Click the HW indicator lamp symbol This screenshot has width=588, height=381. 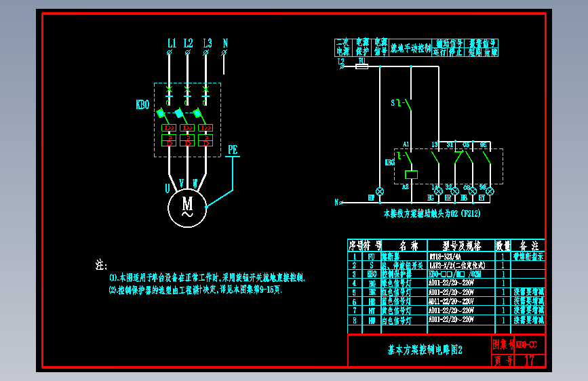point(380,191)
